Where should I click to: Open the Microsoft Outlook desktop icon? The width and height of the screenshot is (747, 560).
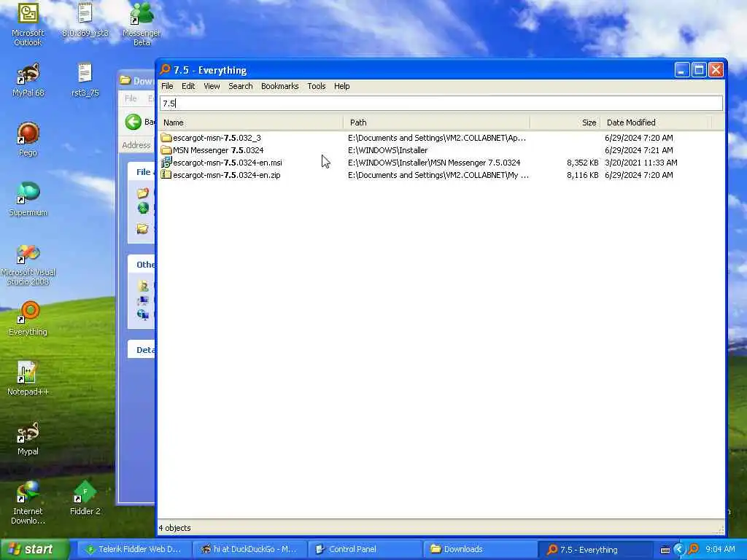tap(28, 25)
